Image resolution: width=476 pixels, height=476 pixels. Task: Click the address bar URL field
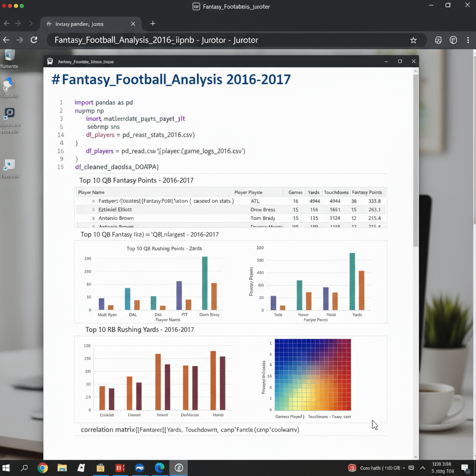point(223,40)
